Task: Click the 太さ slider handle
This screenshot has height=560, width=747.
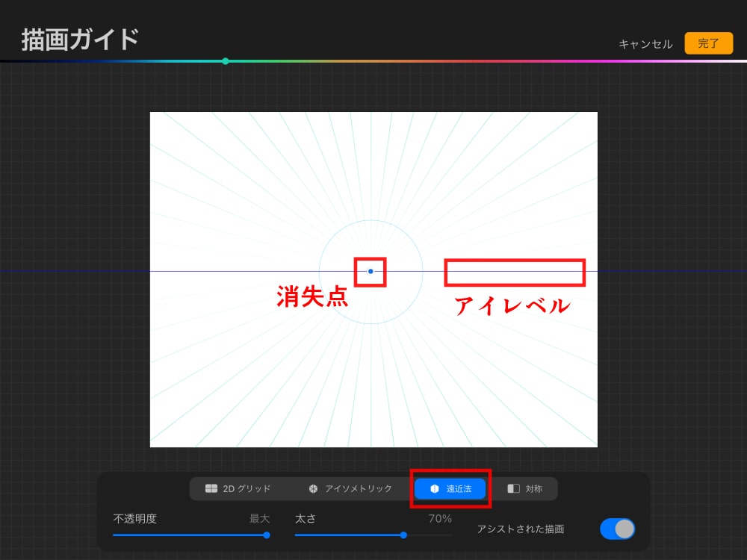Action: (403, 535)
